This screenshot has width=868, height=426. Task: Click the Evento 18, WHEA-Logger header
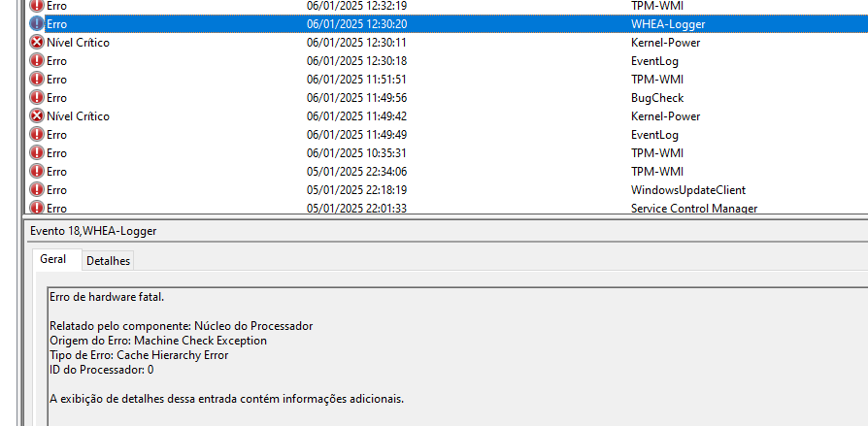(93, 231)
